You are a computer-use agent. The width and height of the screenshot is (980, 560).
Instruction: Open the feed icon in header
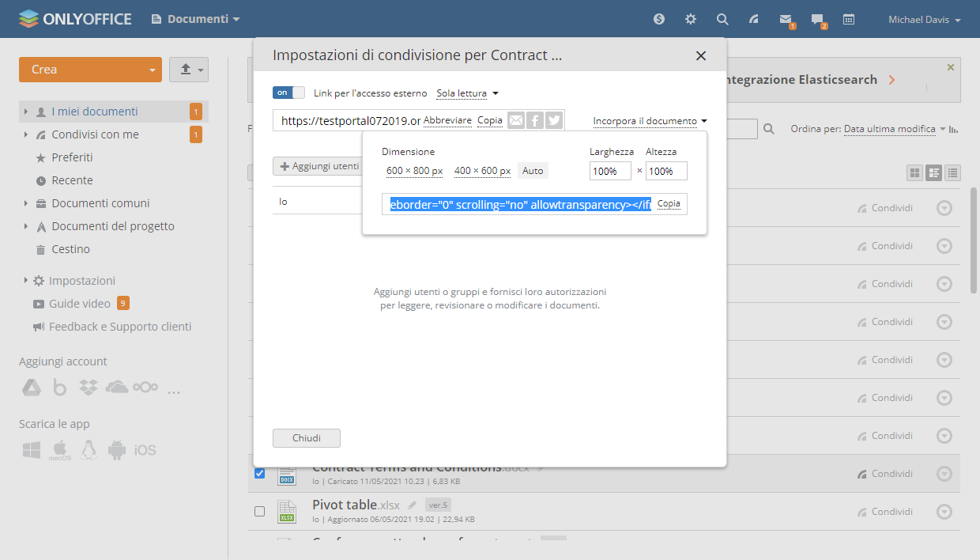pos(754,19)
